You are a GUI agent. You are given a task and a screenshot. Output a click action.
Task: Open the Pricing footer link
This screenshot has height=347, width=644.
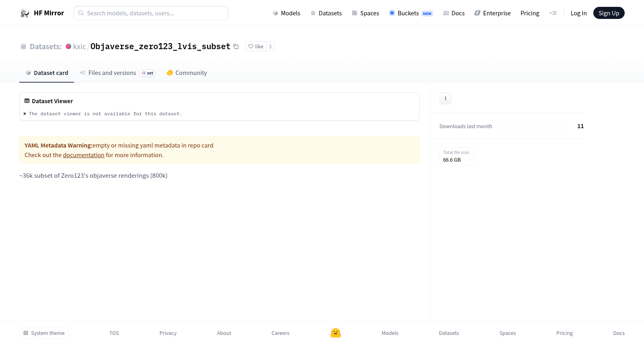(564, 333)
